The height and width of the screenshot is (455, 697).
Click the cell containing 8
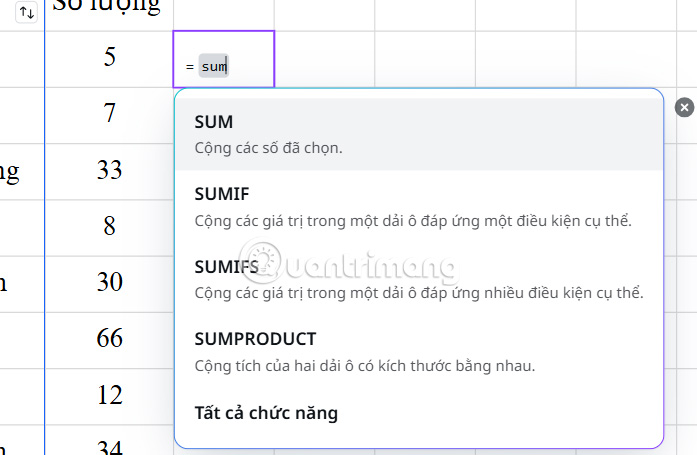109,227
